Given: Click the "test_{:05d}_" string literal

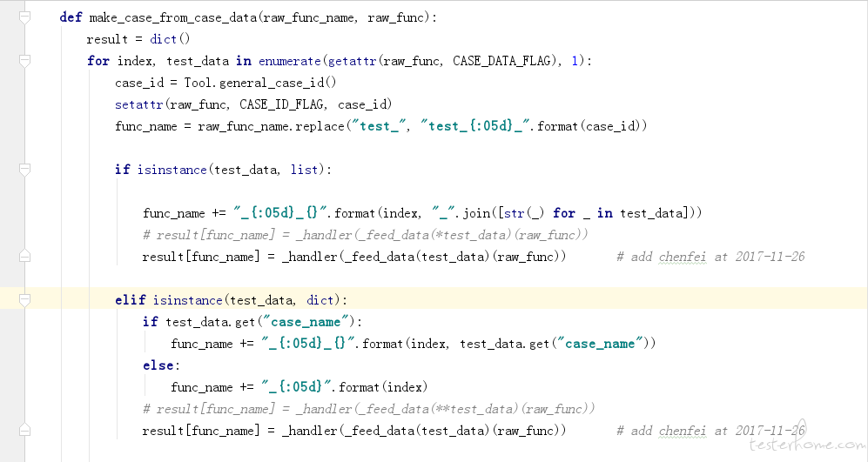Looking at the screenshot, I should [476, 126].
